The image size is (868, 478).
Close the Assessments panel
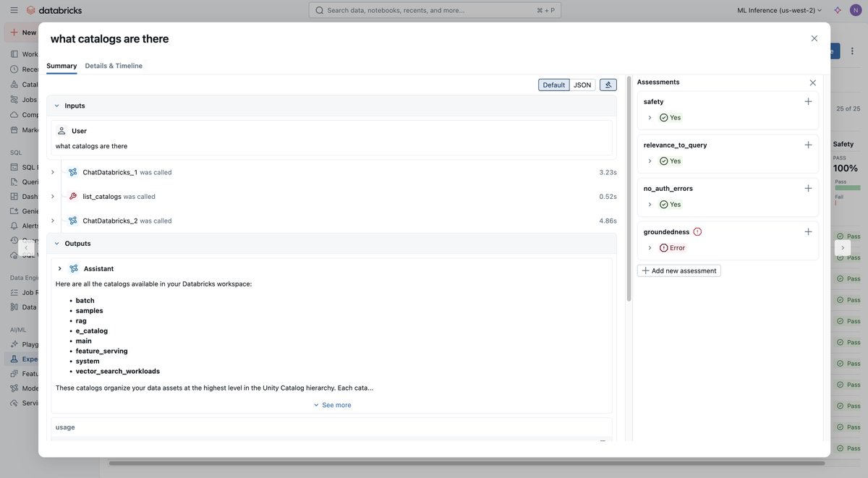pyautogui.click(x=812, y=82)
